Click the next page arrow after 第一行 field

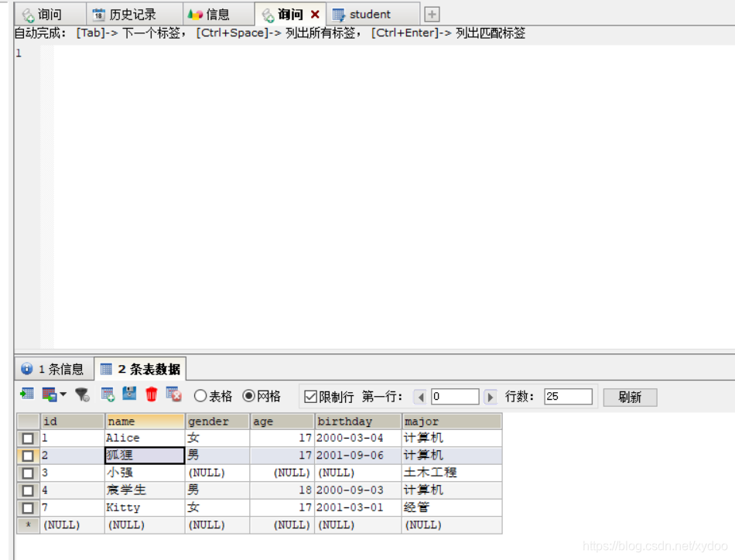[x=490, y=397]
